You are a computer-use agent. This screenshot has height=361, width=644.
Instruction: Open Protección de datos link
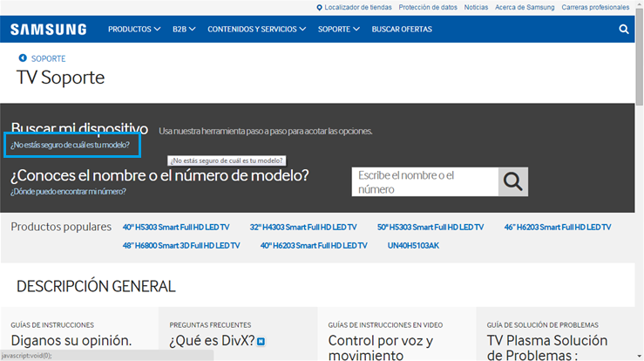click(x=428, y=7)
